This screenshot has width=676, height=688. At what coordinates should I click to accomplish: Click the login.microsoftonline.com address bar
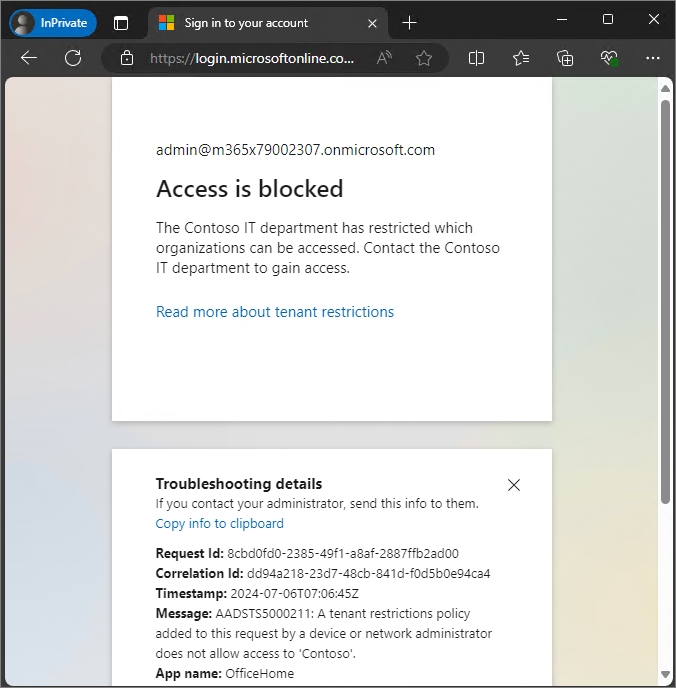click(252, 58)
